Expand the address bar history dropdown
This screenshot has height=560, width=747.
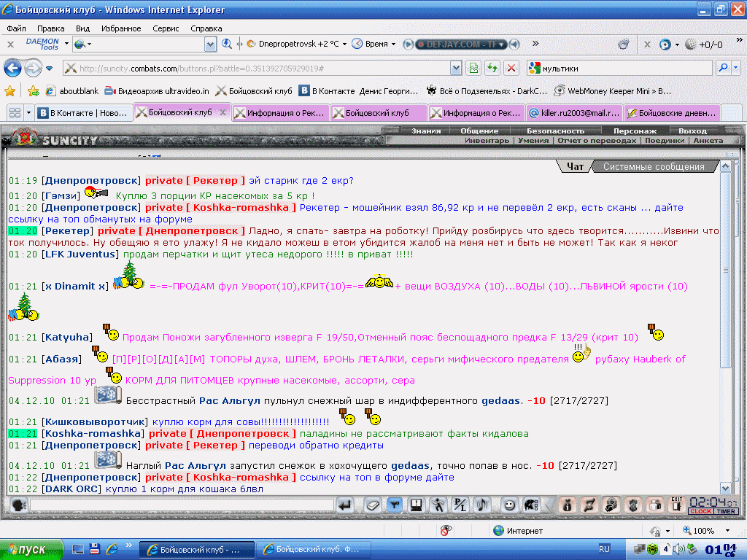[456, 68]
